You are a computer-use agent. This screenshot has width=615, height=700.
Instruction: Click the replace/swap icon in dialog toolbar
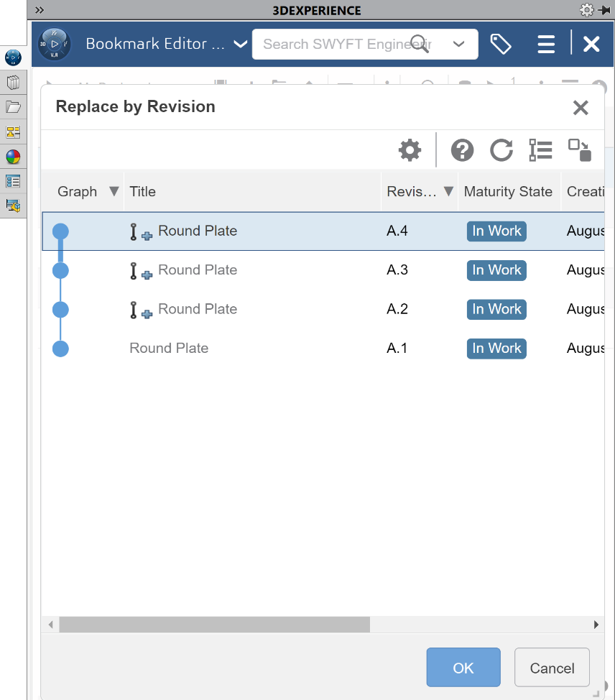[579, 150]
